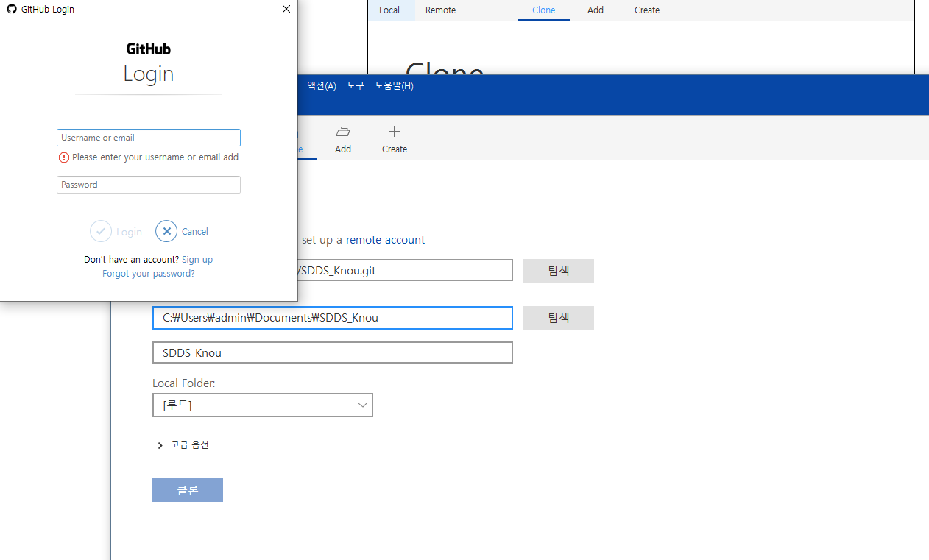Click the Password field
This screenshot has height=560, width=929.
[x=149, y=185]
